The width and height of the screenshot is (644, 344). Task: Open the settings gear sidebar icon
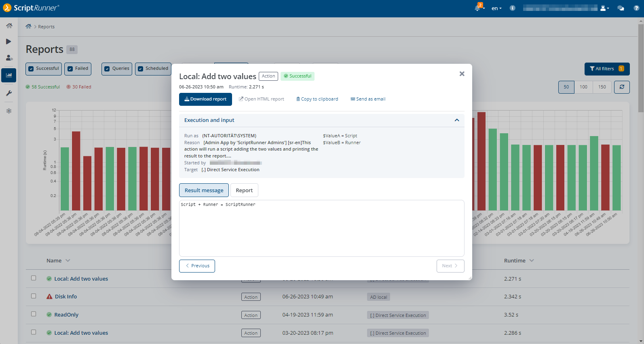coord(9,111)
